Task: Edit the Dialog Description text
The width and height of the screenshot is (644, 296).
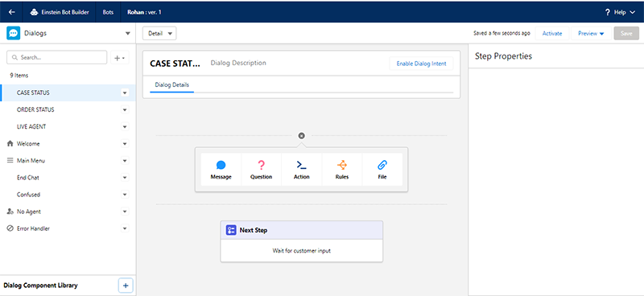Action: coord(238,63)
